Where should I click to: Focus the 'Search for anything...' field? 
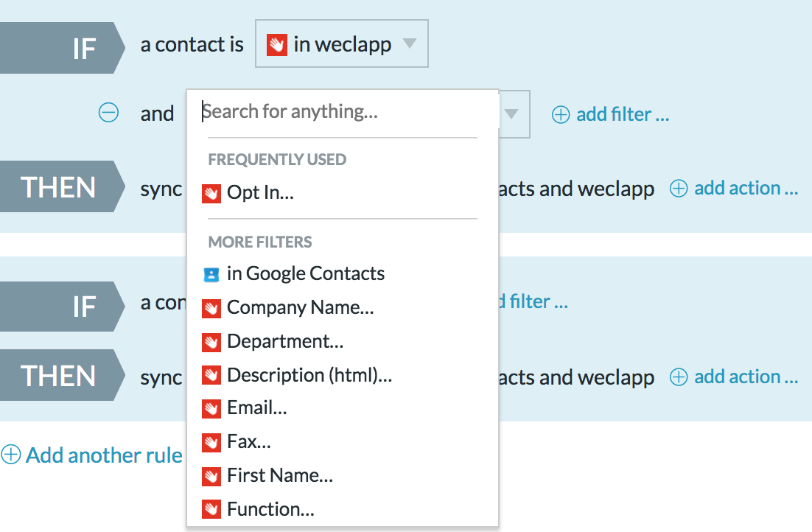pyautogui.click(x=342, y=111)
